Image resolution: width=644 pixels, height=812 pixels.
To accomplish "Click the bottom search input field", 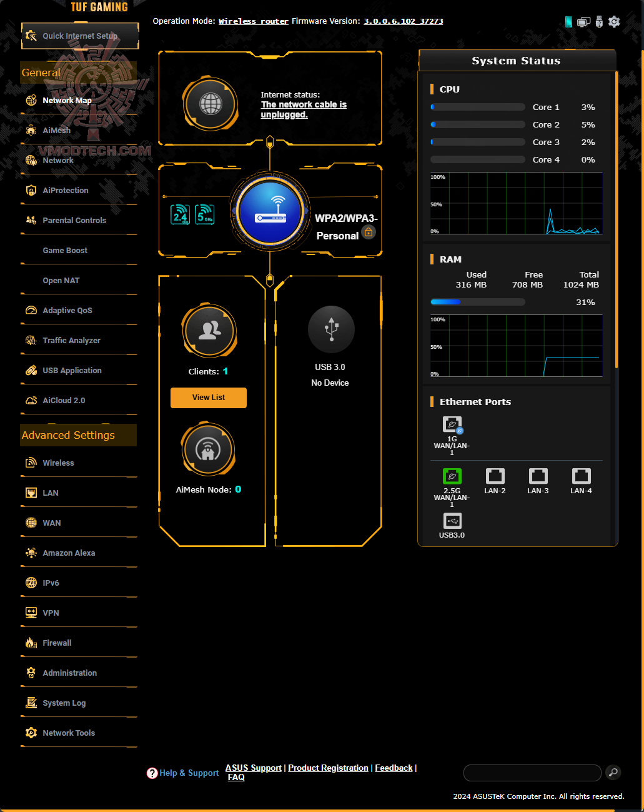I will (x=532, y=773).
